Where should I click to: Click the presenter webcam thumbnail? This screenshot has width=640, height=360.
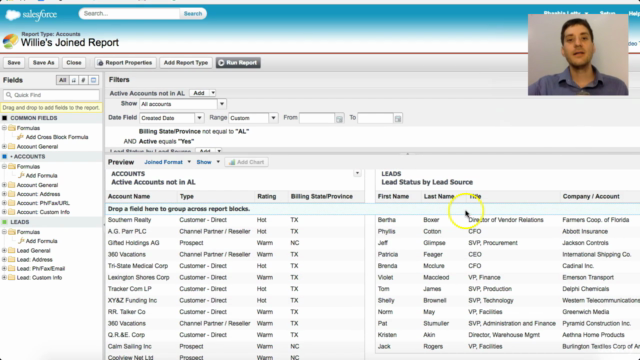click(x=578, y=55)
